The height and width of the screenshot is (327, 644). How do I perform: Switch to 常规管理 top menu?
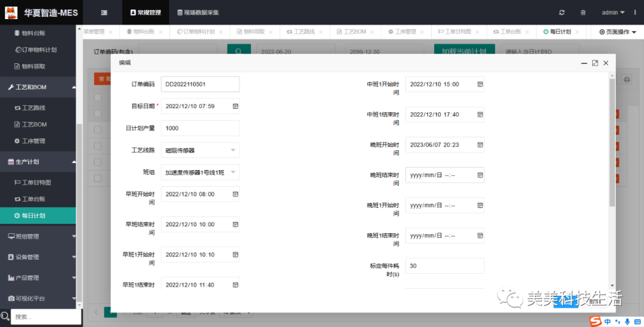[x=145, y=13]
